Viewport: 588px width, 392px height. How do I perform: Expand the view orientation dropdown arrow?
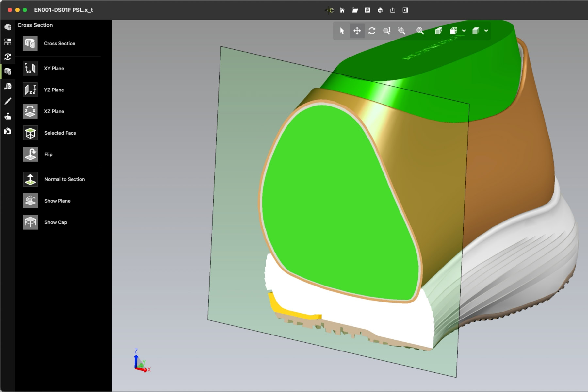pos(464,31)
